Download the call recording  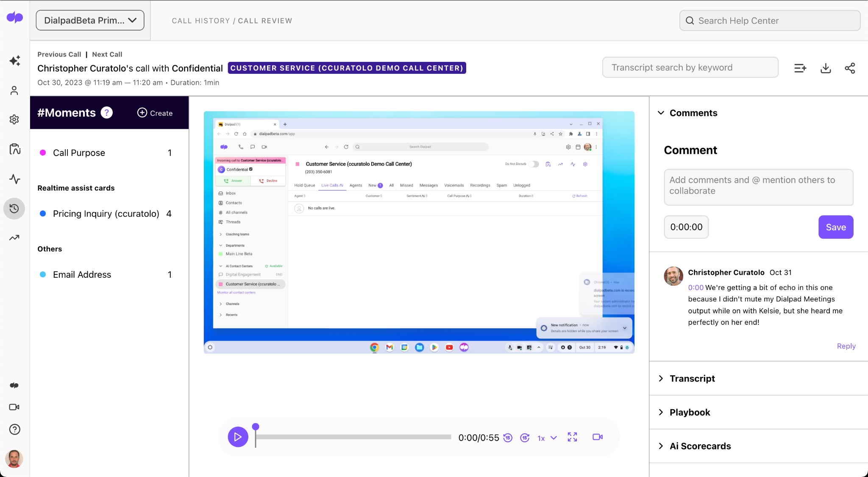point(825,68)
